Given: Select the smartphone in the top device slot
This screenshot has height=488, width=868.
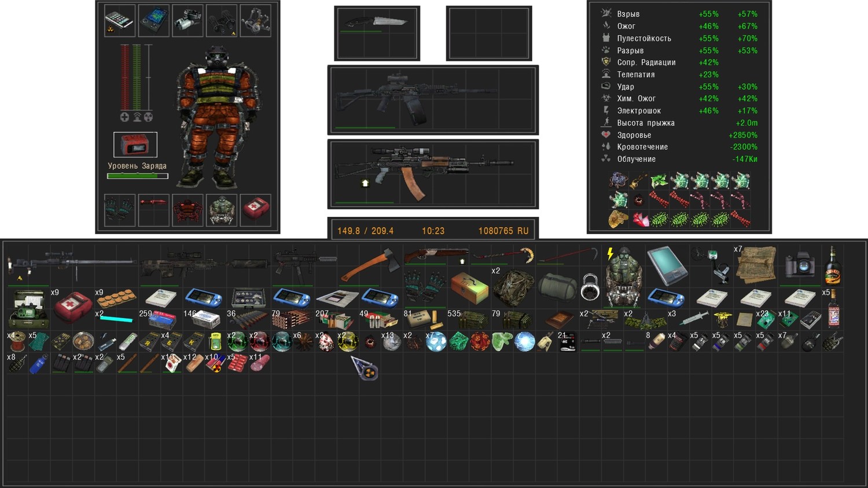Looking at the screenshot, I should (120, 20).
